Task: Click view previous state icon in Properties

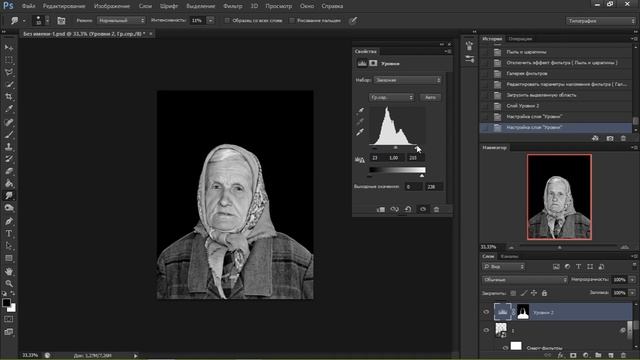Action: 394,209
